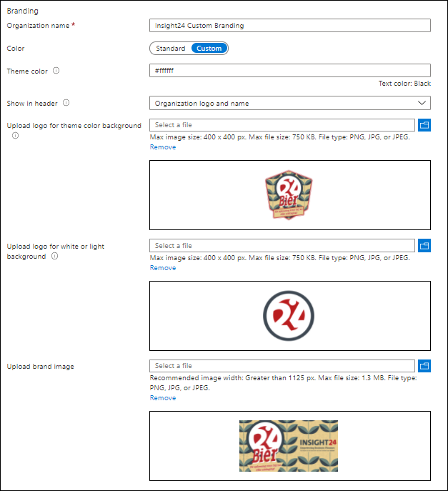448x491 pixels.
Task: Click file field for brand image
Action: pos(282,366)
